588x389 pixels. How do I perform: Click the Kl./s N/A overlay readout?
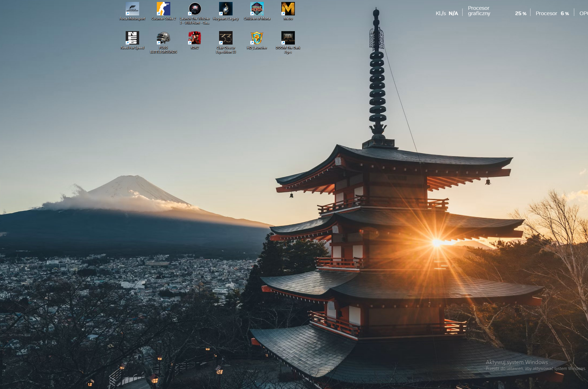tap(447, 13)
